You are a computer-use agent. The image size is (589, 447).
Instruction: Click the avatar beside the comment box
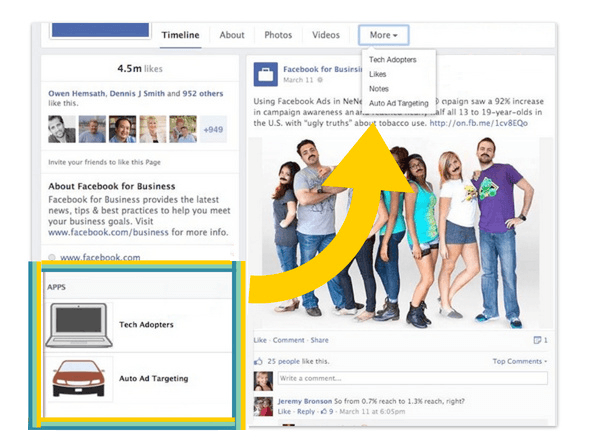point(263,381)
